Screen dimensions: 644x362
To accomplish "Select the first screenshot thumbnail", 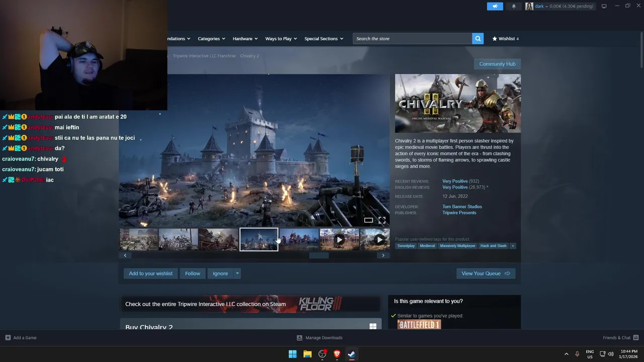I will pyautogui.click(x=139, y=239).
